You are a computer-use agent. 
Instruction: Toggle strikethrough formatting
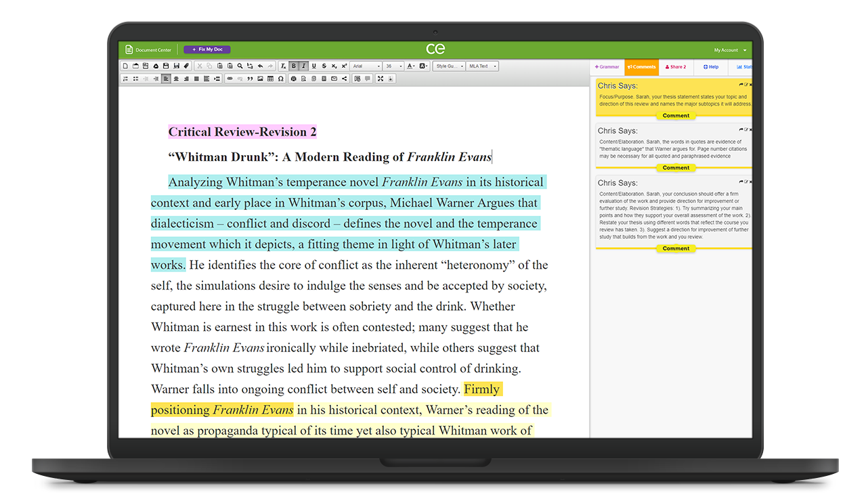tap(324, 66)
